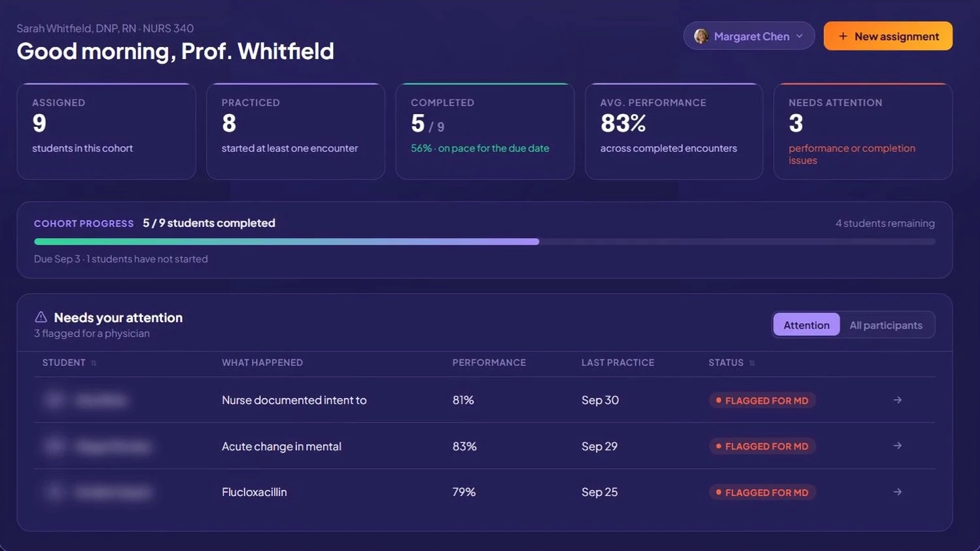Screen dimensions: 980x551
Task: Click 'Nurse documented intent to' text
Action: coord(294,400)
